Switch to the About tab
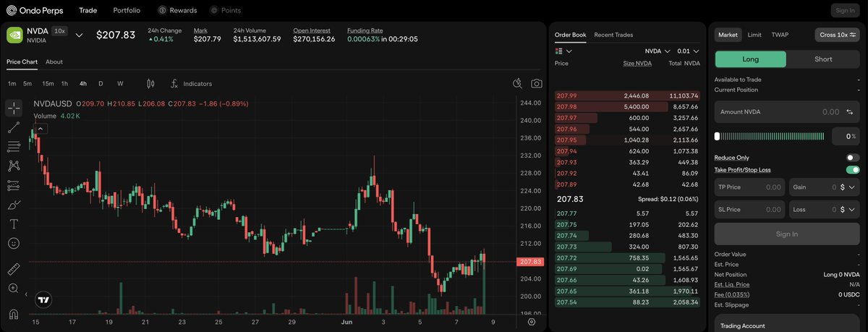The width and height of the screenshot is (868, 332). coord(54,62)
